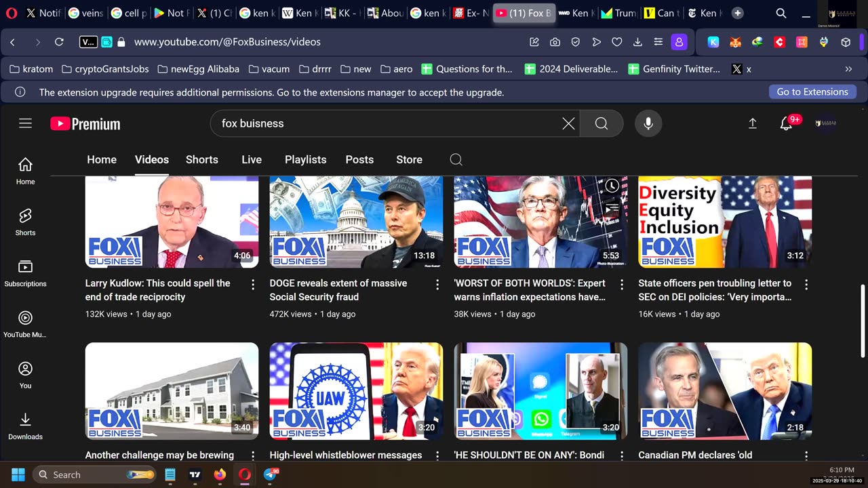The height and width of the screenshot is (488, 868).
Task: Open the browser downloads icon
Action: (637, 42)
